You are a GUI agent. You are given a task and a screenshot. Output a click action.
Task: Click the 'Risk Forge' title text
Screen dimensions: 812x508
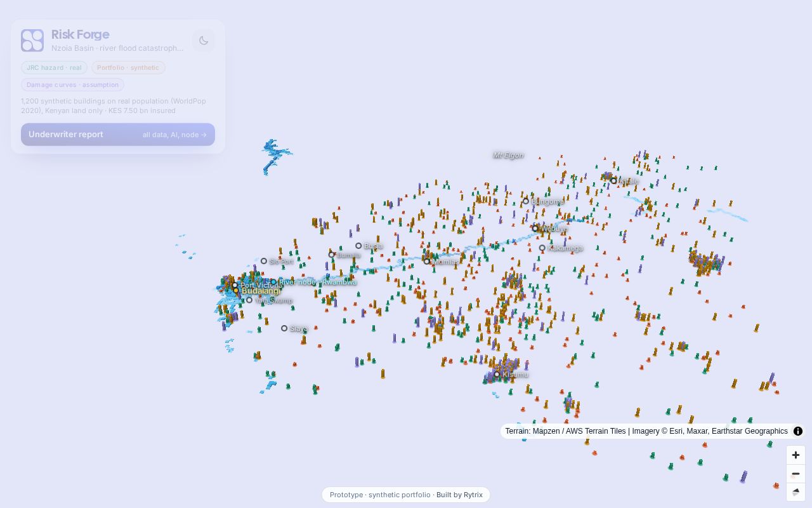[x=80, y=34]
